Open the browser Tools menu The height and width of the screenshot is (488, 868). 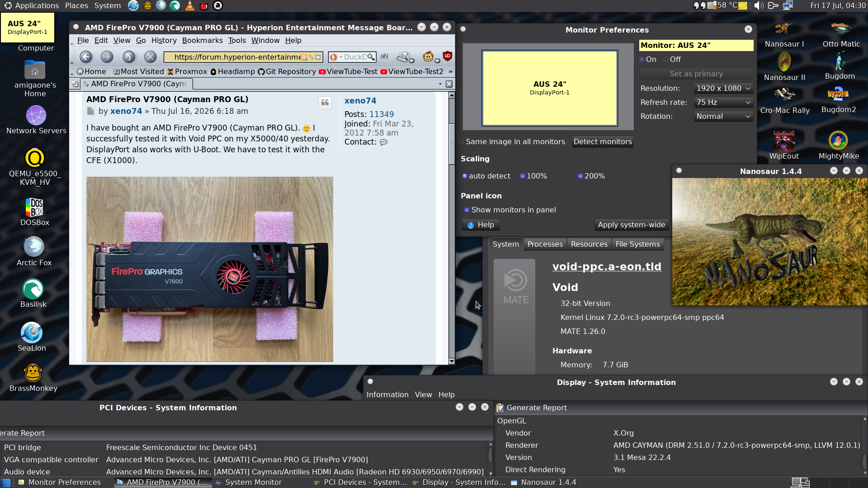point(237,40)
